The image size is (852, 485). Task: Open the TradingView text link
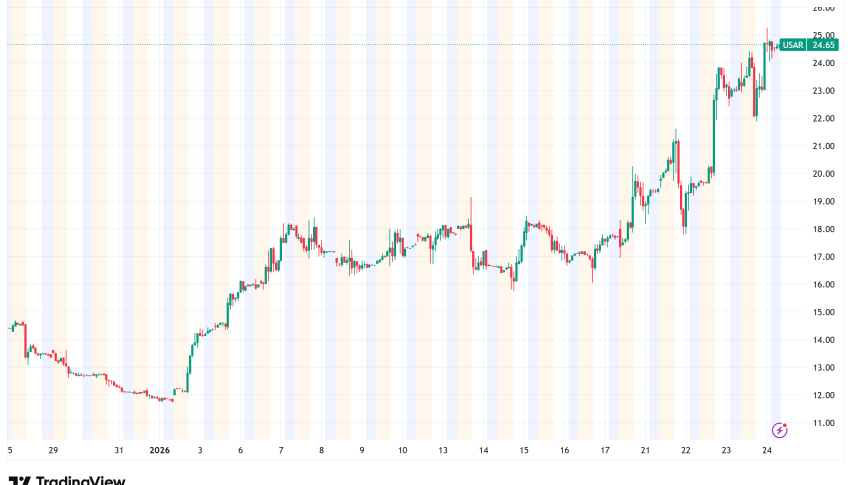[80, 481]
